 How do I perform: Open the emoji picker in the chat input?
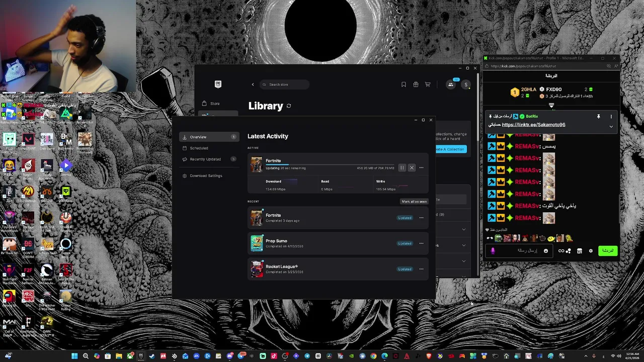coord(546,251)
